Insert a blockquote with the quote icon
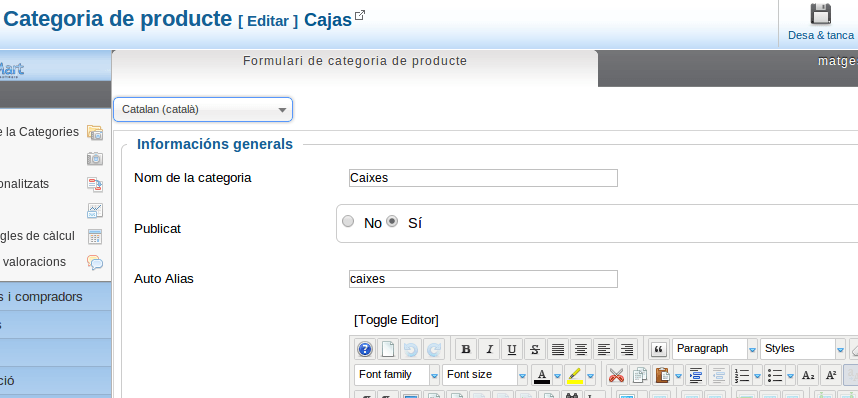The image size is (858, 398). [659, 349]
